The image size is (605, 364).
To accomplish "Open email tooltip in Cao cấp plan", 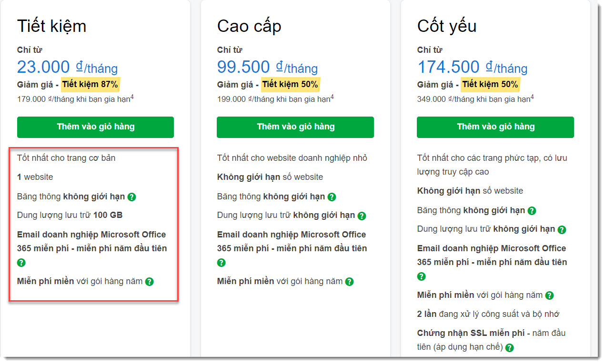I will pos(220,262).
